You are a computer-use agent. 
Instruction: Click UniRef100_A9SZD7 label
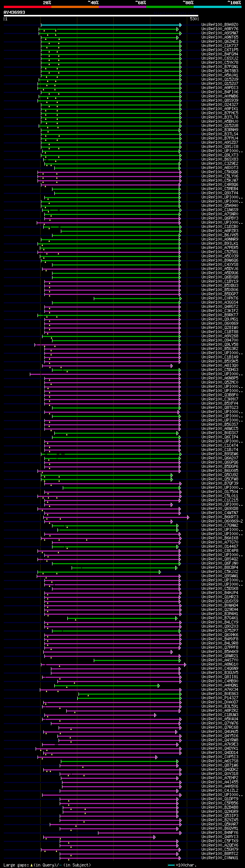pyautogui.click(x=220, y=143)
